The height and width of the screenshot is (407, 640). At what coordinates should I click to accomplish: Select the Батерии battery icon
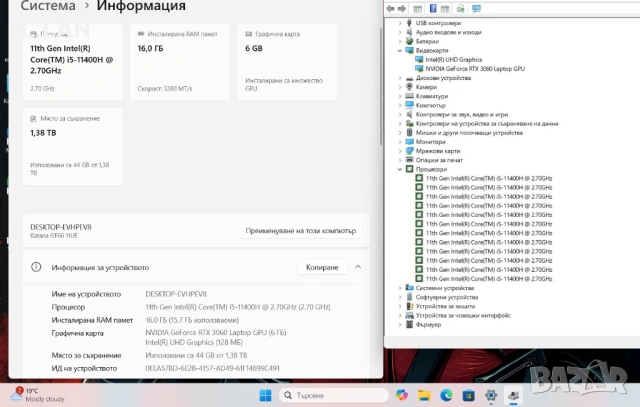(409, 41)
